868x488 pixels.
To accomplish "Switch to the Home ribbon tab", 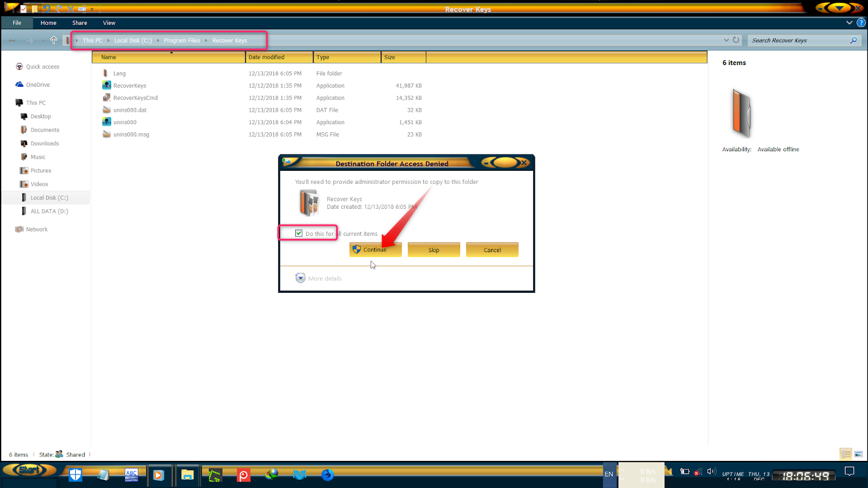I will point(48,23).
